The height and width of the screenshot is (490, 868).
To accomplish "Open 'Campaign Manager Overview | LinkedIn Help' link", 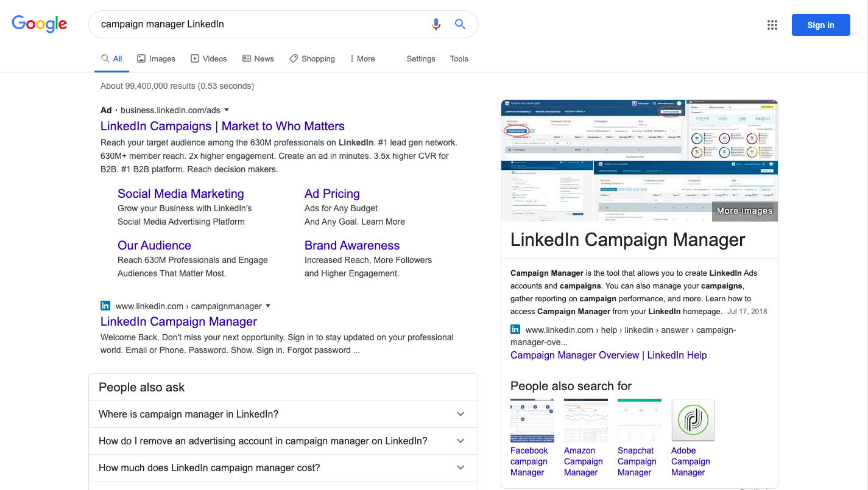I will [609, 355].
